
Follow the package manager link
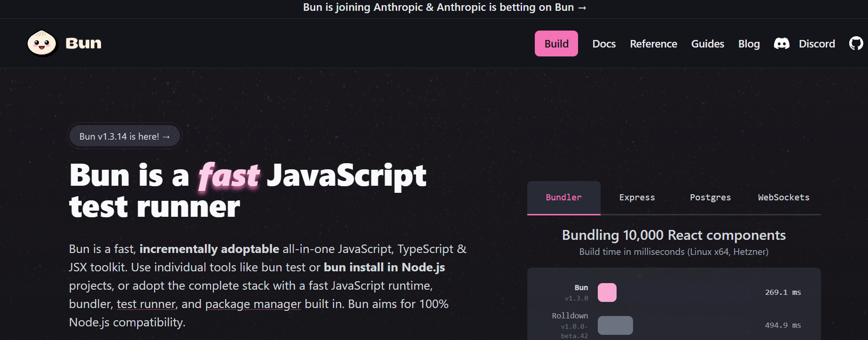(253, 304)
